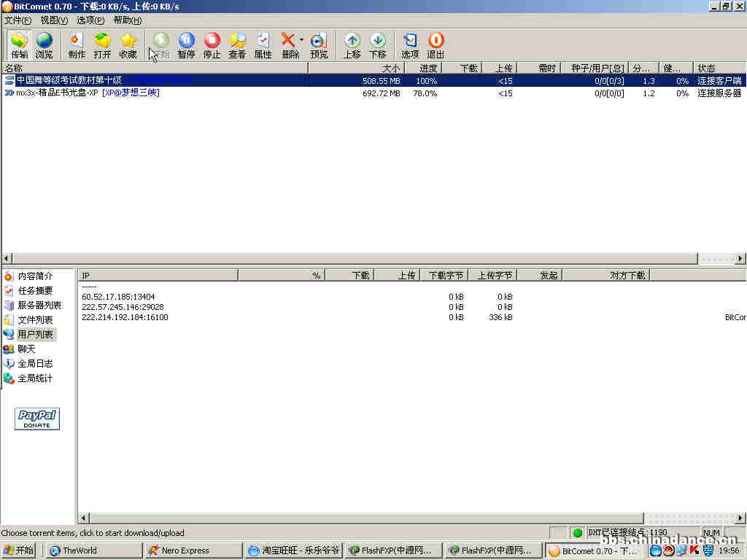Click the 制作 (Make torrent) icon

point(77,44)
